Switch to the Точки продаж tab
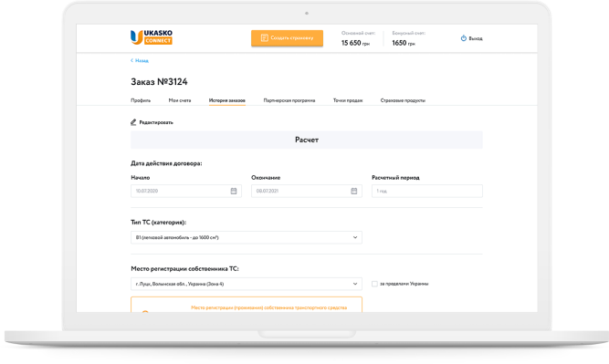Screen dimensions: 609x364 (348, 100)
